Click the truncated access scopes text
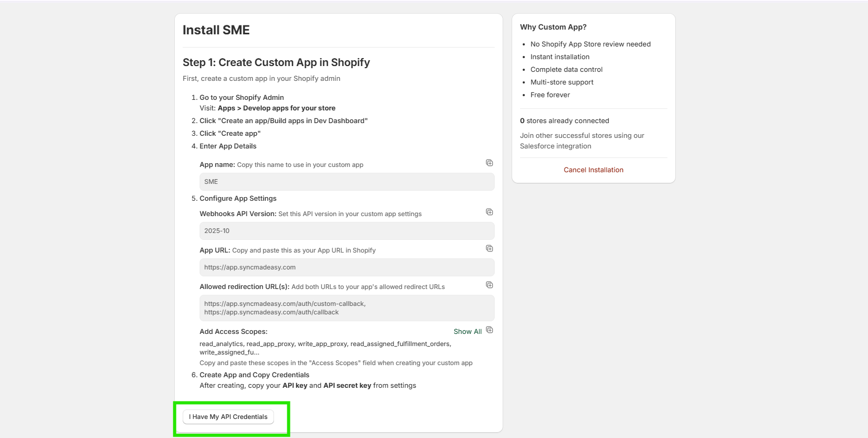Screen dimensions: 868x438 pos(325,348)
